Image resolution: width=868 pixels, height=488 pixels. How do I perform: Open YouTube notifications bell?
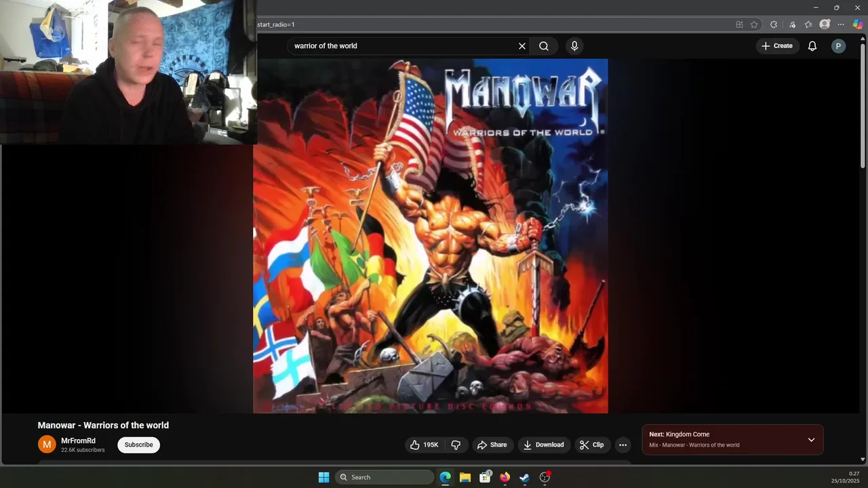(x=812, y=46)
